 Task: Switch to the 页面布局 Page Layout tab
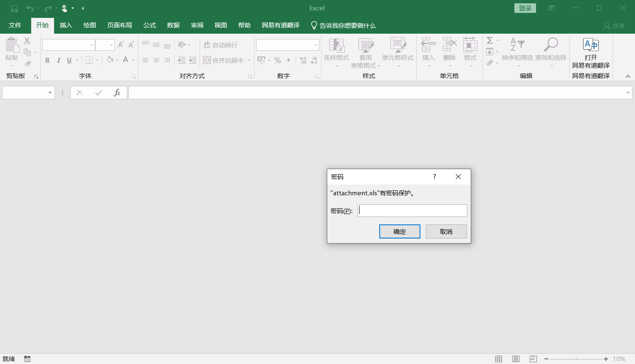[x=120, y=25]
